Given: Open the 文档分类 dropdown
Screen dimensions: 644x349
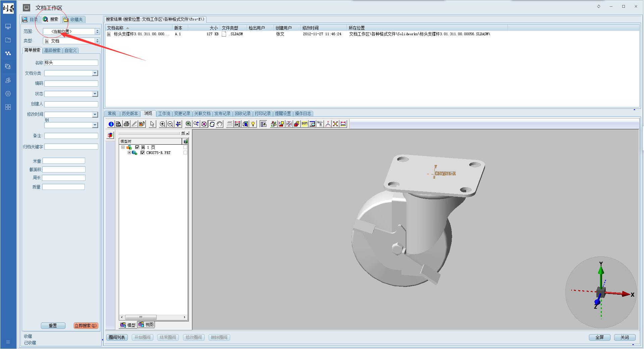Looking at the screenshot, I should [95, 73].
